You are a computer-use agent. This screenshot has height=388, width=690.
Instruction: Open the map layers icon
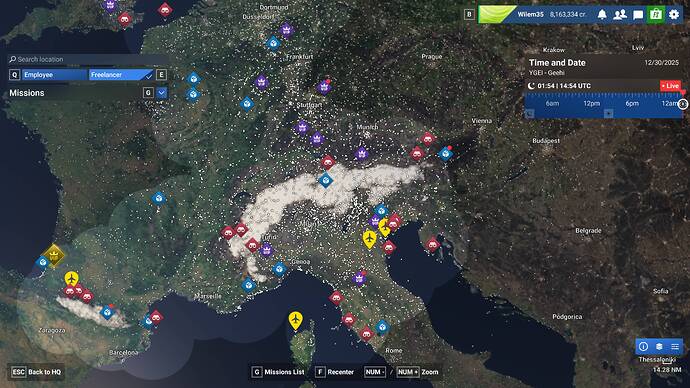coord(659,347)
